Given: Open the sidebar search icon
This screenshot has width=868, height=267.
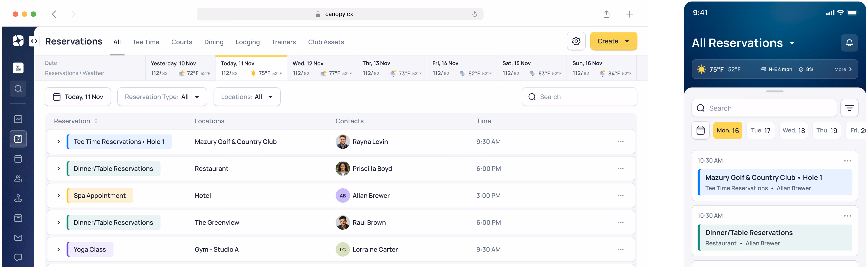Looking at the screenshot, I should click(18, 89).
